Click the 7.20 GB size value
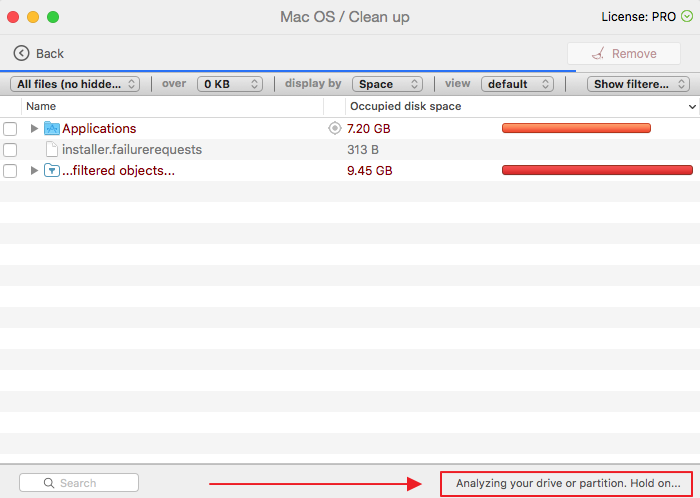The height and width of the screenshot is (498, 700). tap(369, 129)
